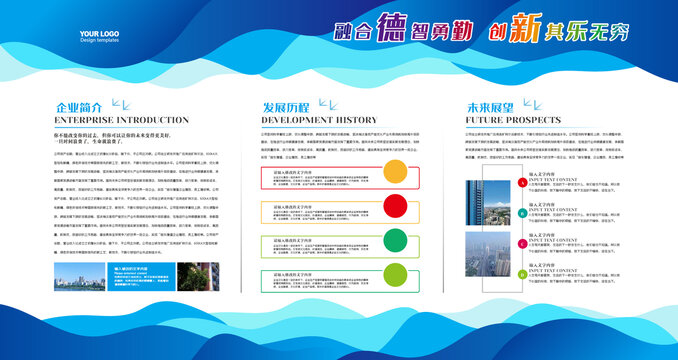Open the blue skyscraper photo
This screenshot has height=360, width=678.
[488, 203]
